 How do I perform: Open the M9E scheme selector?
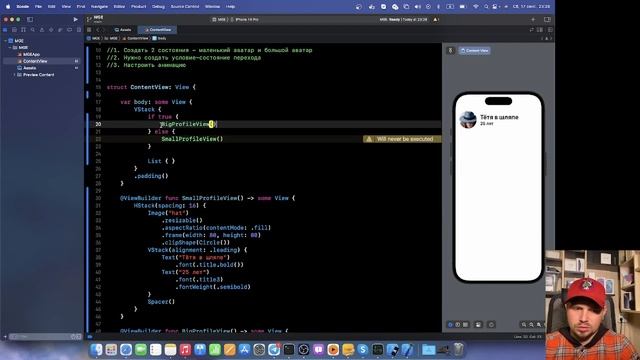point(220,20)
